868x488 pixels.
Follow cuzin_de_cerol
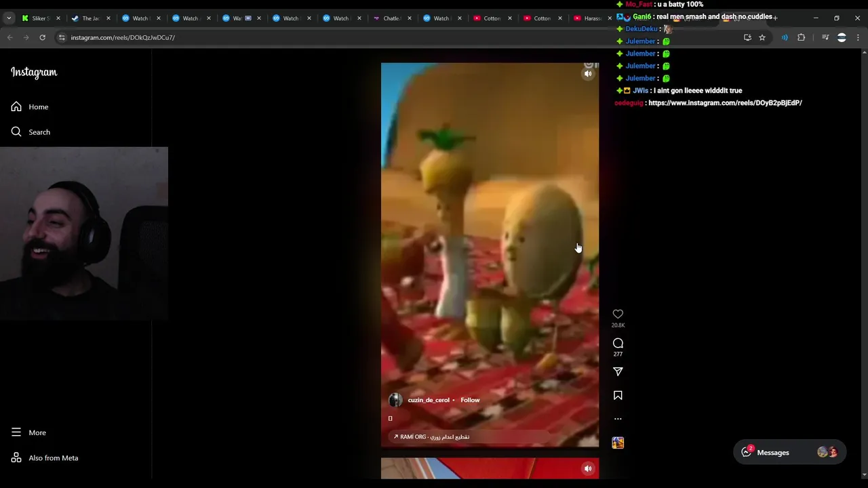click(x=470, y=400)
